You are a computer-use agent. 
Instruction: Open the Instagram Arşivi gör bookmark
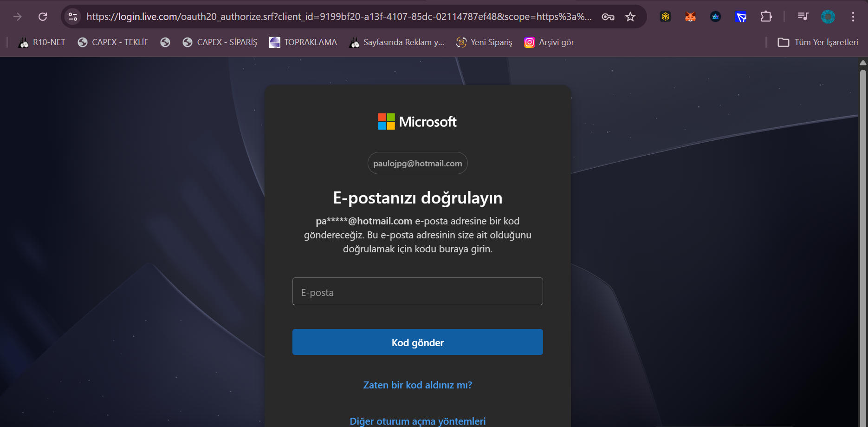[549, 42]
